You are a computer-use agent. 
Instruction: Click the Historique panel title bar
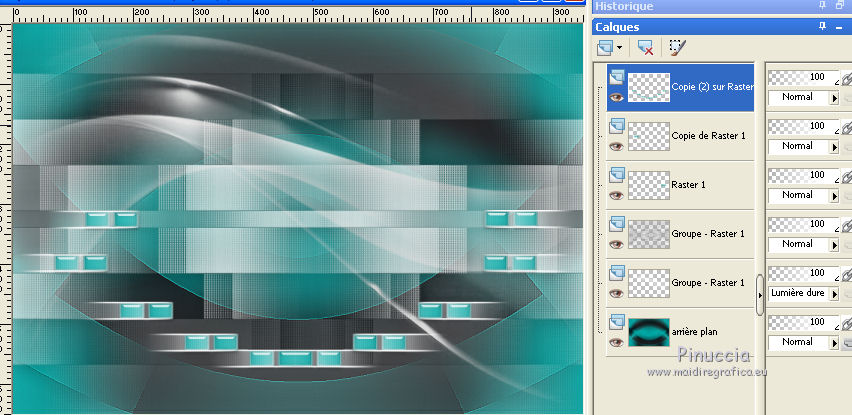[722, 6]
